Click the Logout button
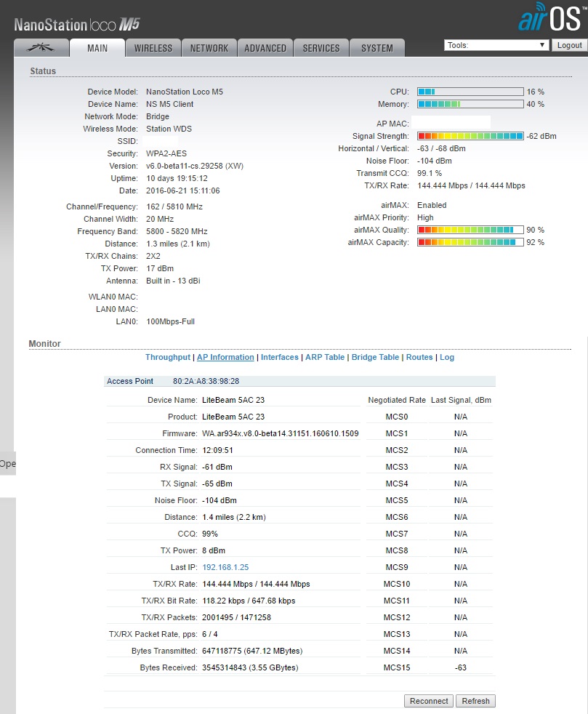Image resolution: width=588 pixels, height=714 pixels. (x=569, y=45)
